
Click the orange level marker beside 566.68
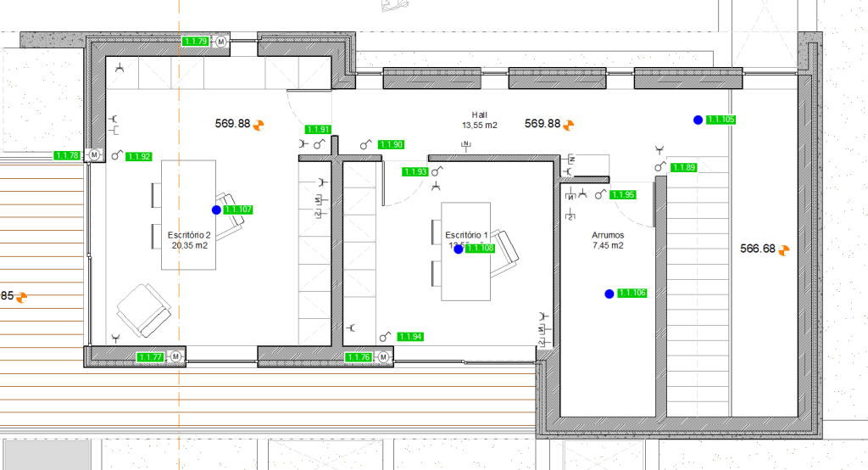click(x=784, y=249)
